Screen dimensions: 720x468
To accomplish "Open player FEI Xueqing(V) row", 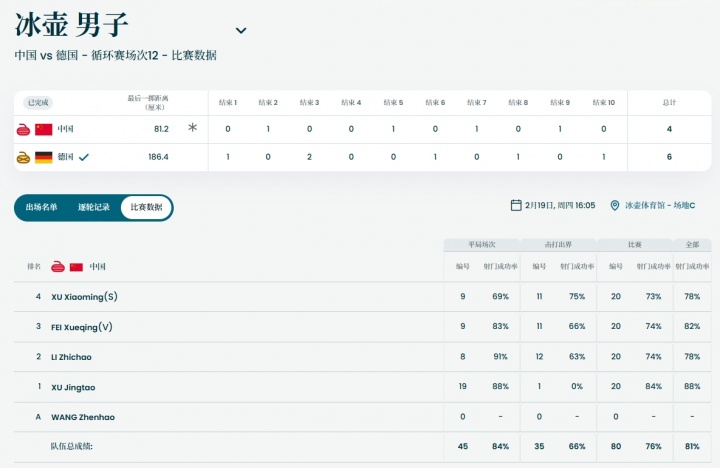I will tap(82, 327).
